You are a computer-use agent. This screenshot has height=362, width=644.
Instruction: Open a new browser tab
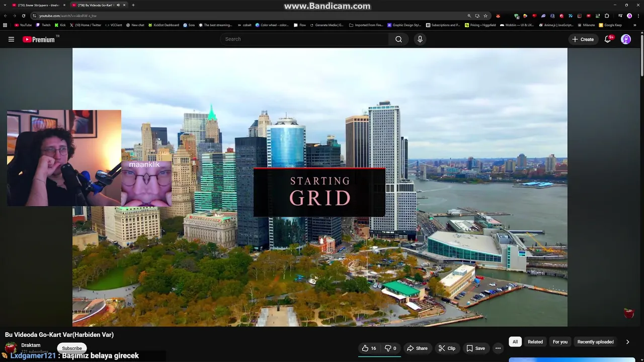point(133,5)
